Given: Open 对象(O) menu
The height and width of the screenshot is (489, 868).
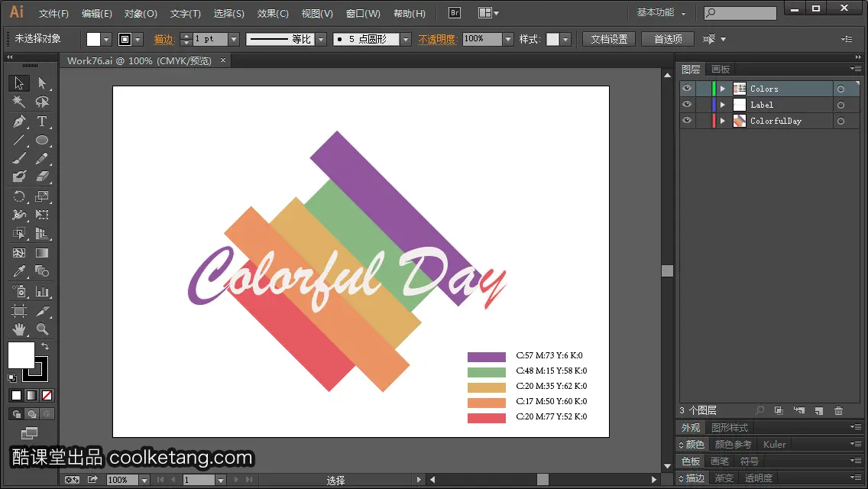Looking at the screenshot, I should 141,13.
